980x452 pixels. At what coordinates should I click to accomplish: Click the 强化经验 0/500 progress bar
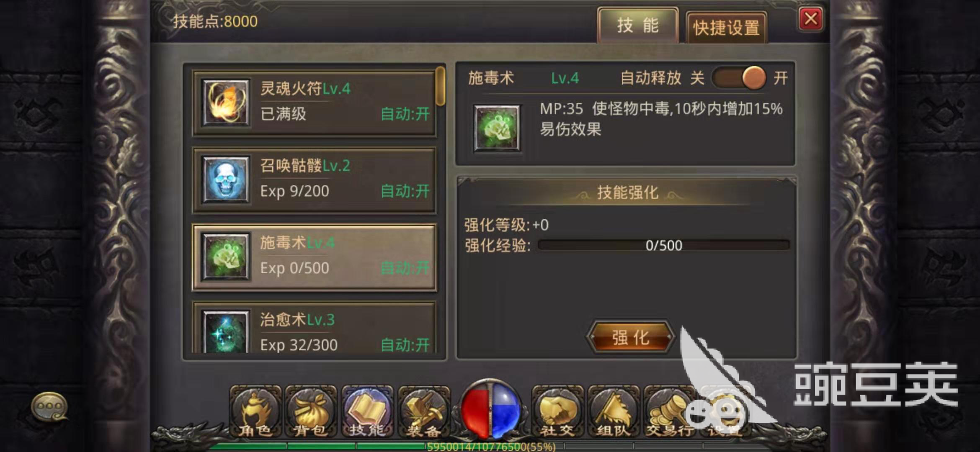point(664,245)
